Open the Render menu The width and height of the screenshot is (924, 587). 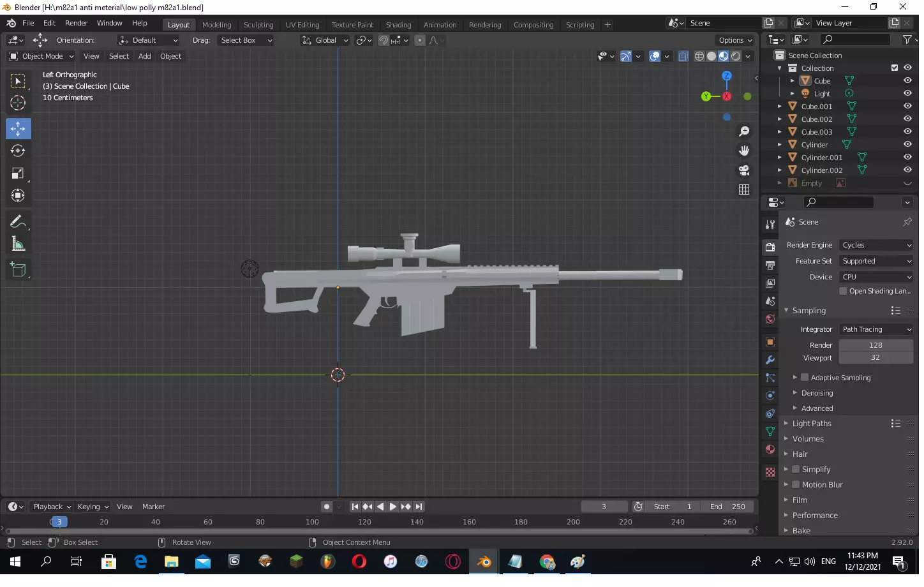point(76,24)
